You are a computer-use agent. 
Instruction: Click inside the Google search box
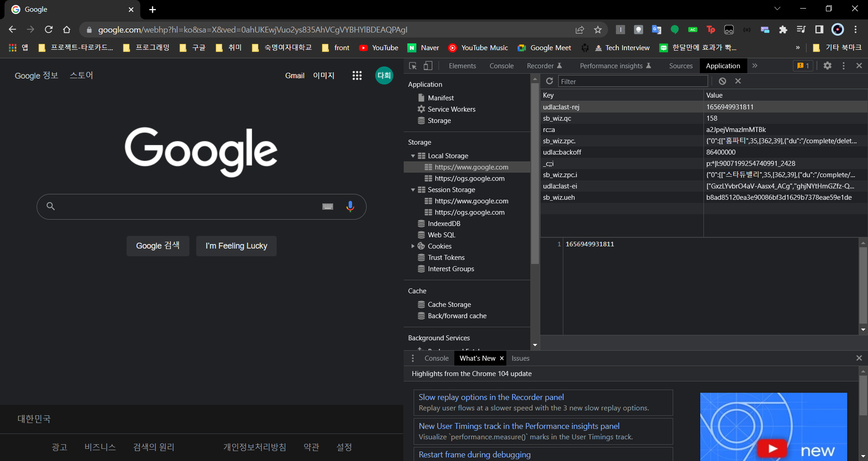[x=201, y=207]
